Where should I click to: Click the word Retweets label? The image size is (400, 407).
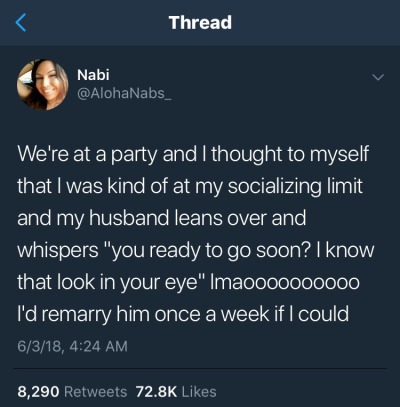96,392
